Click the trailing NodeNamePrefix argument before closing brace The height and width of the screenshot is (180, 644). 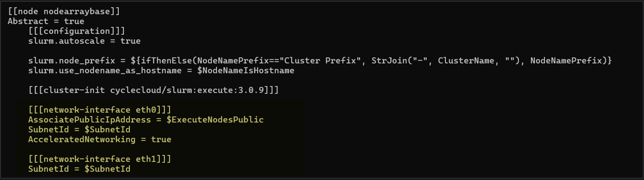click(x=566, y=61)
